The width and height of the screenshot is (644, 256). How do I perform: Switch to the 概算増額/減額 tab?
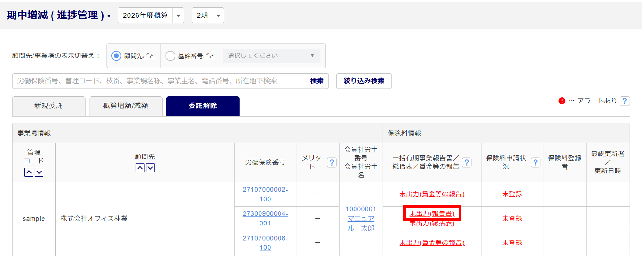pos(126,106)
